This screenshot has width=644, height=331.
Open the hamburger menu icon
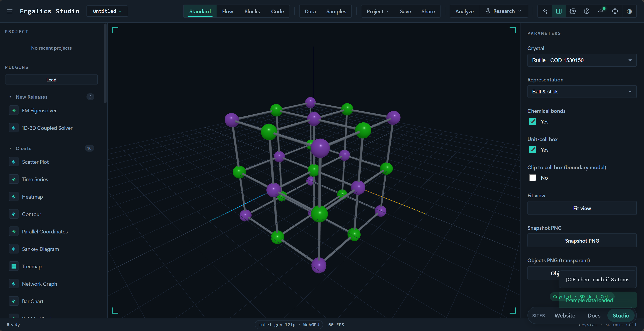tap(10, 11)
